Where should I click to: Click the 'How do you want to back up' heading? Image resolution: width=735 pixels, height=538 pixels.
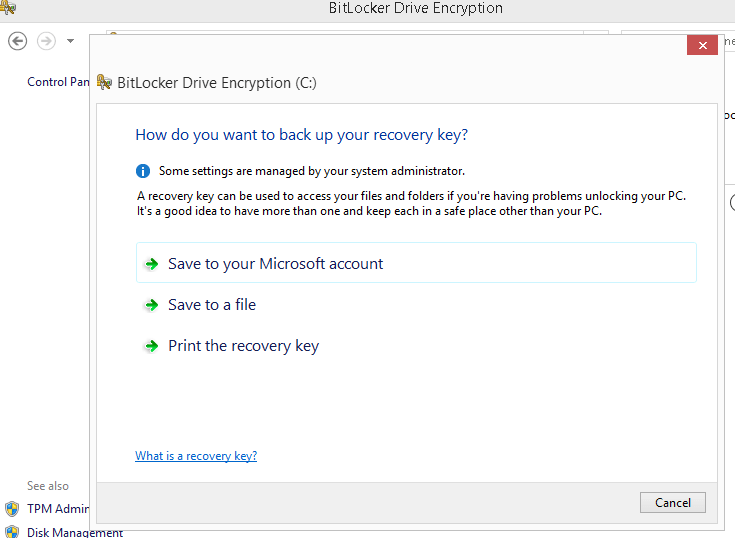coord(301,134)
